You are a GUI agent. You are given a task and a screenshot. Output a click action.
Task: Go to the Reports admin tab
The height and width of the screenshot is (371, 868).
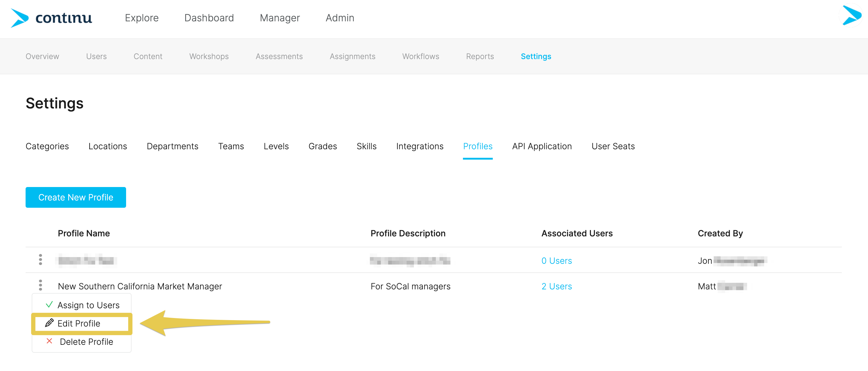(x=480, y=56)
